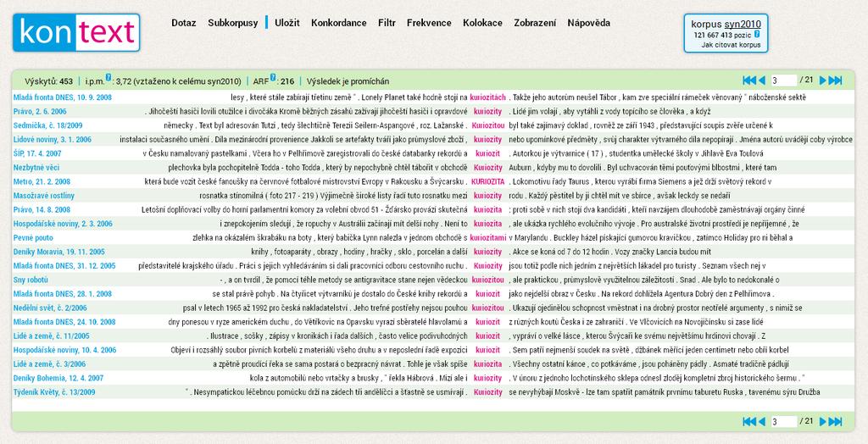The image size is (868, 444).
Task: Click Výsledek je promíchán status text
Action: (348, 81)
